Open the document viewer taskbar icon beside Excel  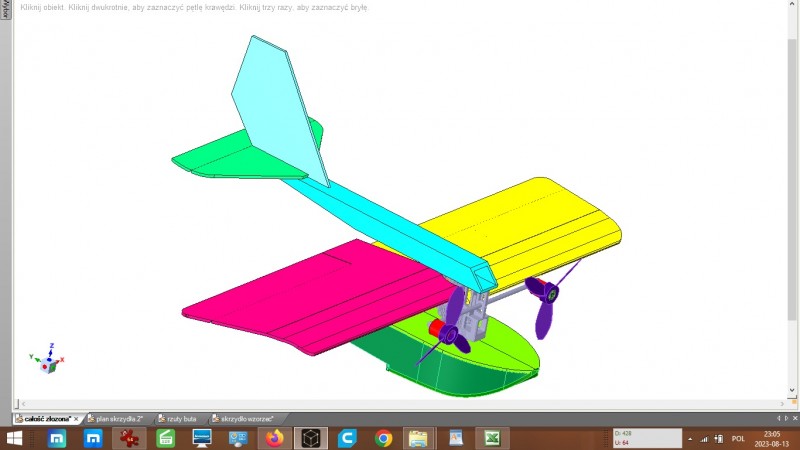(456, 438)
